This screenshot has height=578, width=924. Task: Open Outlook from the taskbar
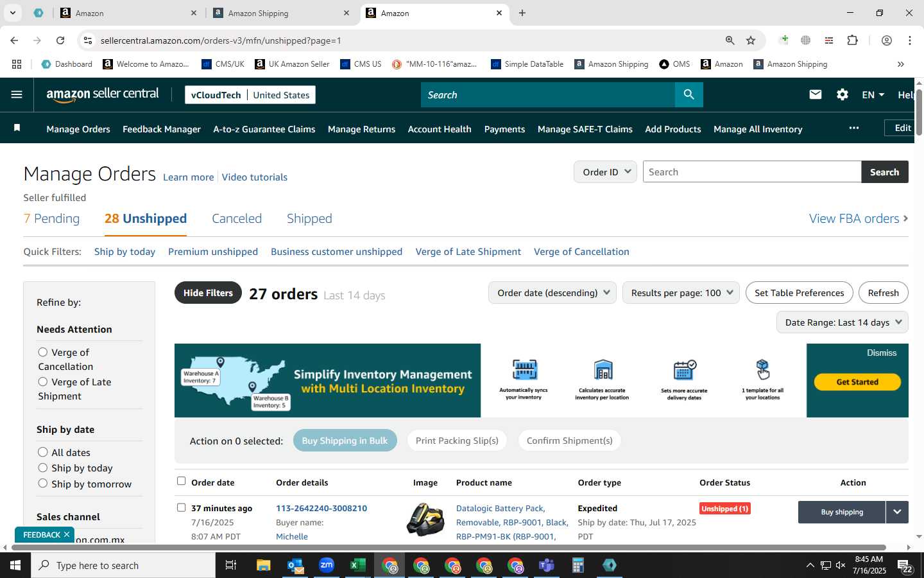(295, 565)
